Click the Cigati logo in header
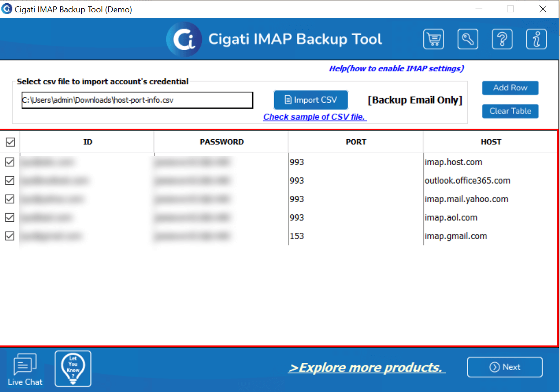This screenshot has height=392, width=560. tap(184, 39)
